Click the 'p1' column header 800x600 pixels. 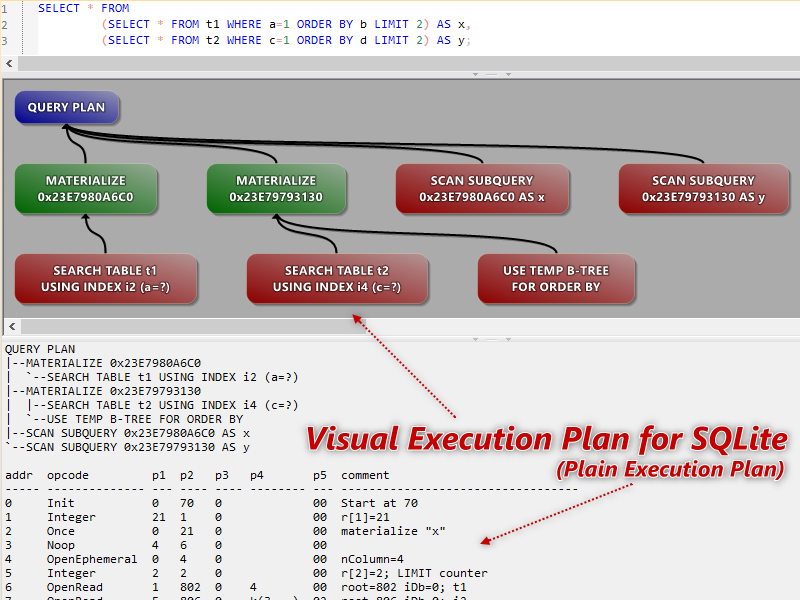(159, 476)
